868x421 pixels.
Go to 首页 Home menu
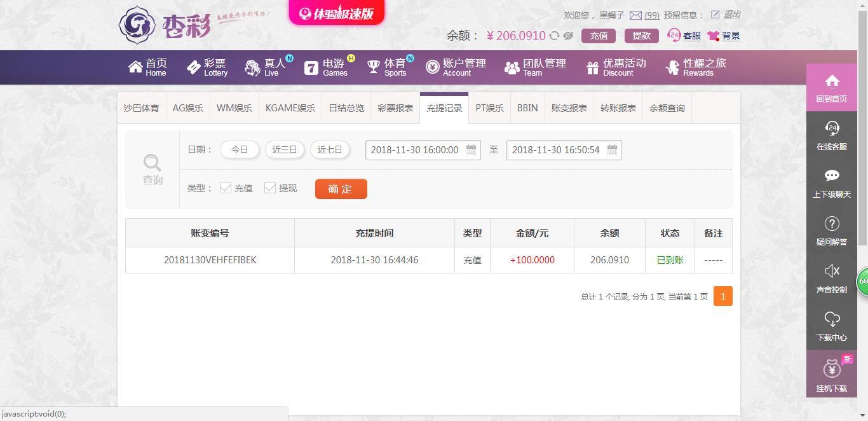point(147,67)
